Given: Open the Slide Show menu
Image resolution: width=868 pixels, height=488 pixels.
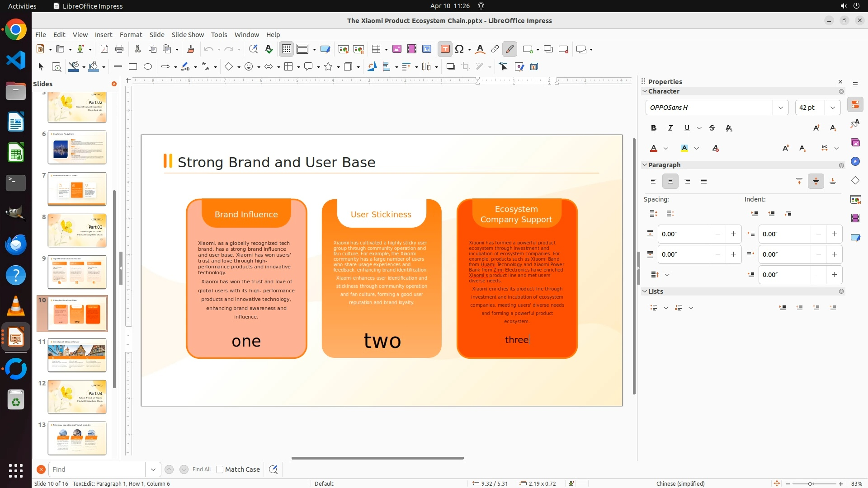Looking at the screenshot, I should [188, 34].
